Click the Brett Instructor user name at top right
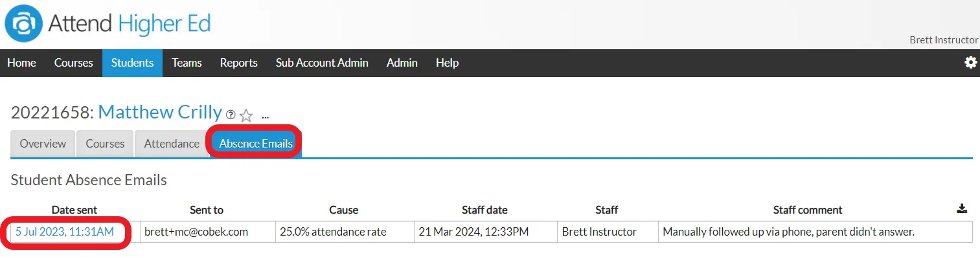980x257 pixels. (x=944, y=40)
